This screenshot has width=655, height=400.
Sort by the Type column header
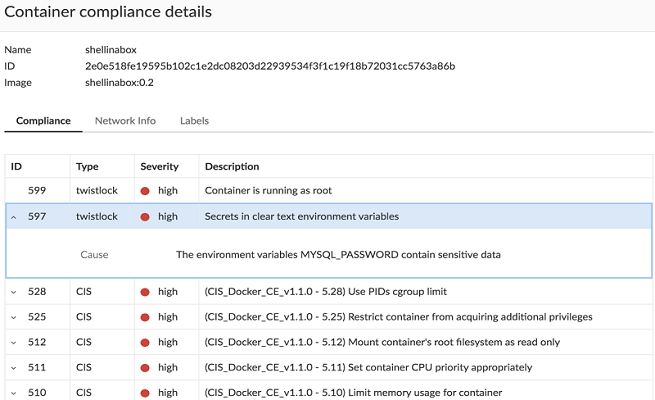point(87,166)
